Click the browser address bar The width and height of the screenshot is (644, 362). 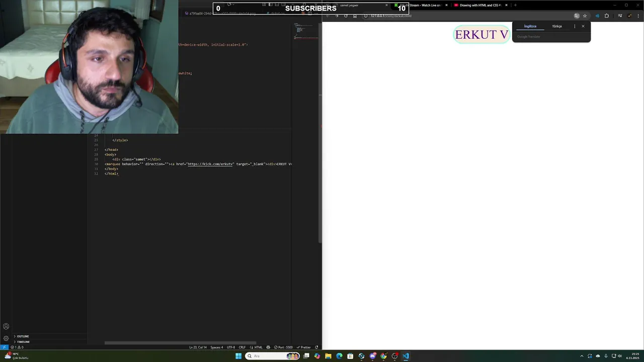[468, 16]
